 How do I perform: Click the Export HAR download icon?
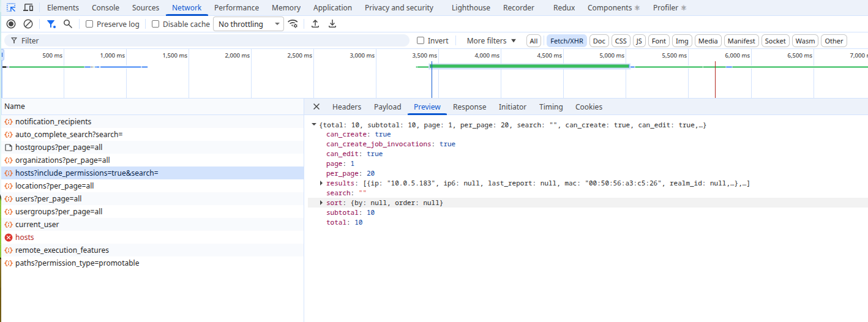point(332,24)
